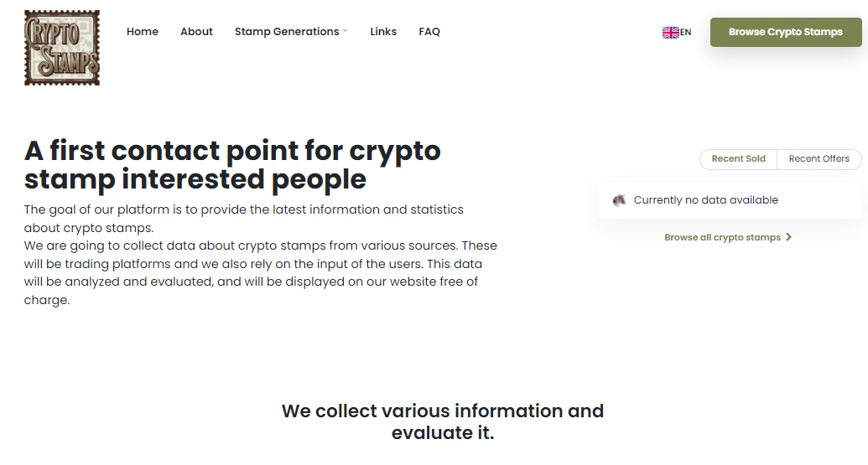The width and height of the screenshot is (868, 465).
Task: Go to the Home page
Action: pos(143,32)
